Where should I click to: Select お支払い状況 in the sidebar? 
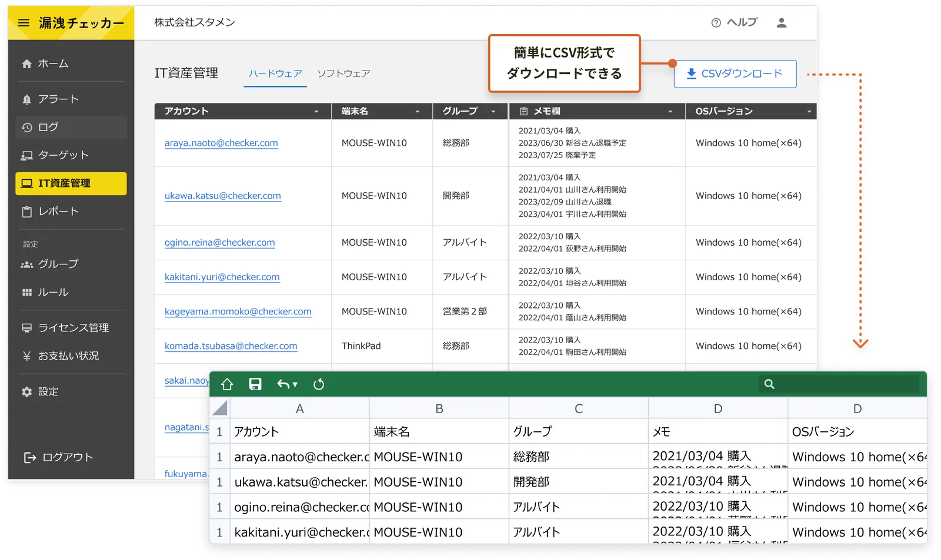tap(71, 356)
